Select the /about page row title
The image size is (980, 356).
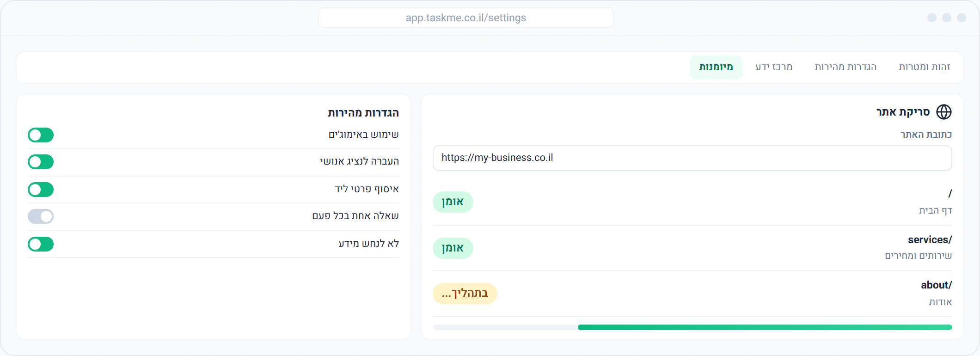[936, 285]
